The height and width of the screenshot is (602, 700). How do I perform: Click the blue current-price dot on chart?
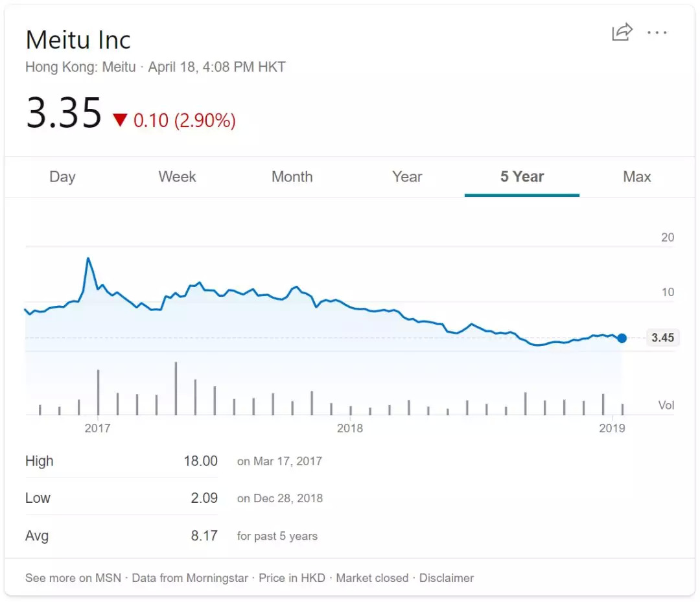(622, 338)
